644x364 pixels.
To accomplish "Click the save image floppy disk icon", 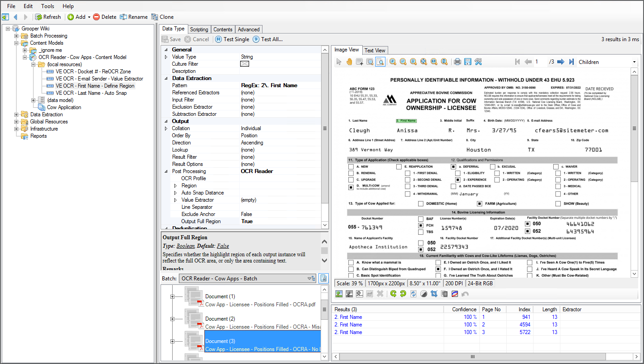I will 468,62.
